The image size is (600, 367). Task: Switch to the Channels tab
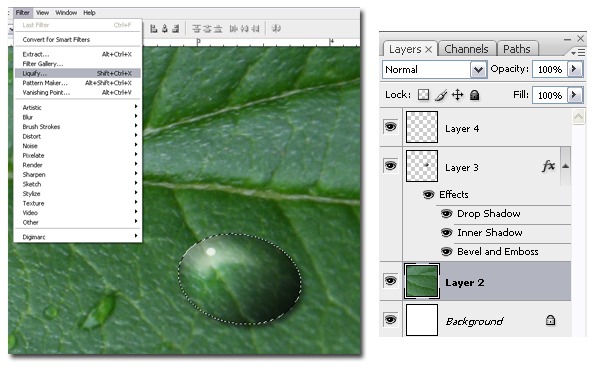466,49
